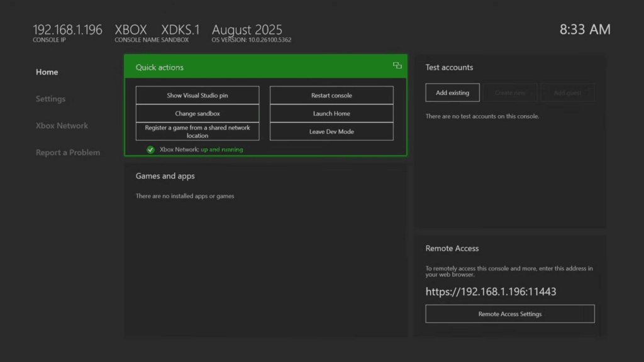This screenshot has width=644, height=362.
Task: Open Settings from the sidebar
Action: point(50,99)
